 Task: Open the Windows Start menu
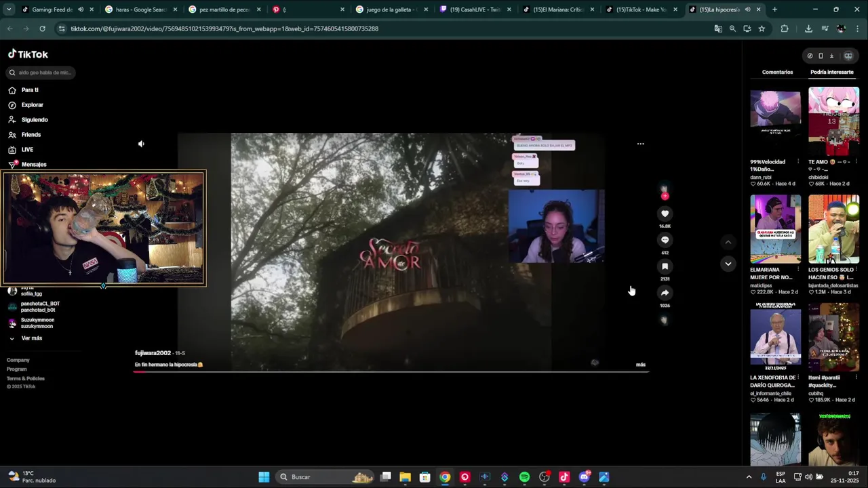coord(264,477)
